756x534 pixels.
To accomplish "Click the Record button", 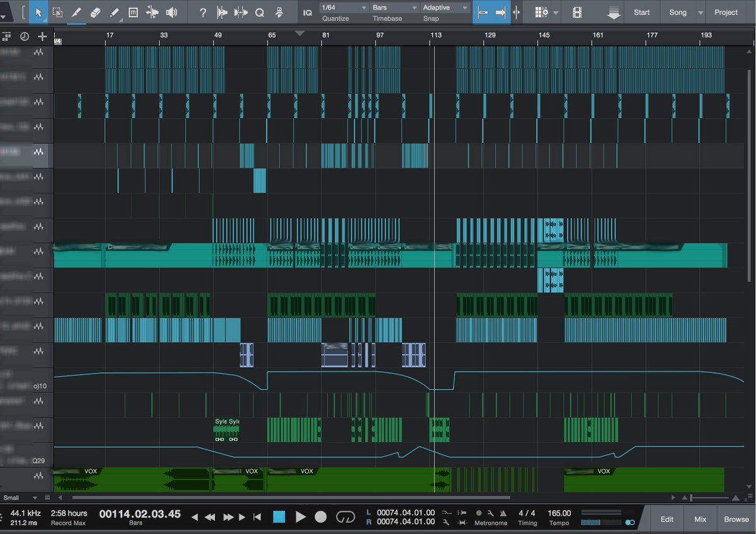I will [321, 517].
